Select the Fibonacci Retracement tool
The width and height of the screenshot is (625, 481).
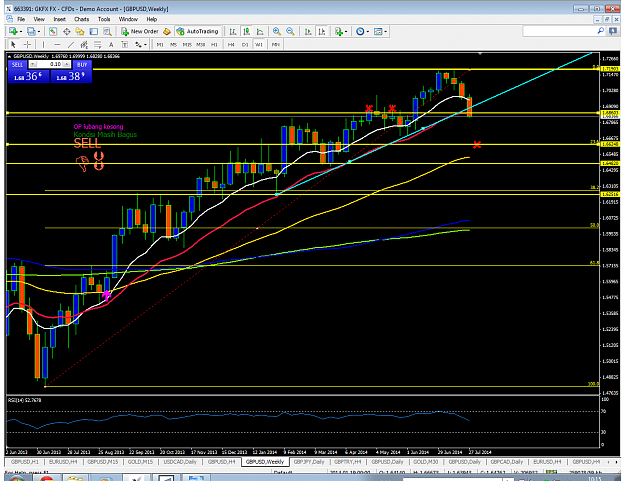point(98,45)
